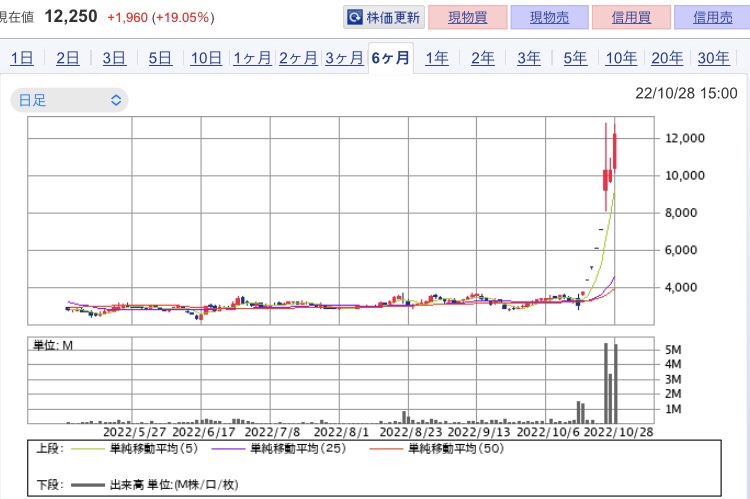This screenshot has height=499, width=750.
Task: Select the 30年 period tab
Action: point(712,58)
